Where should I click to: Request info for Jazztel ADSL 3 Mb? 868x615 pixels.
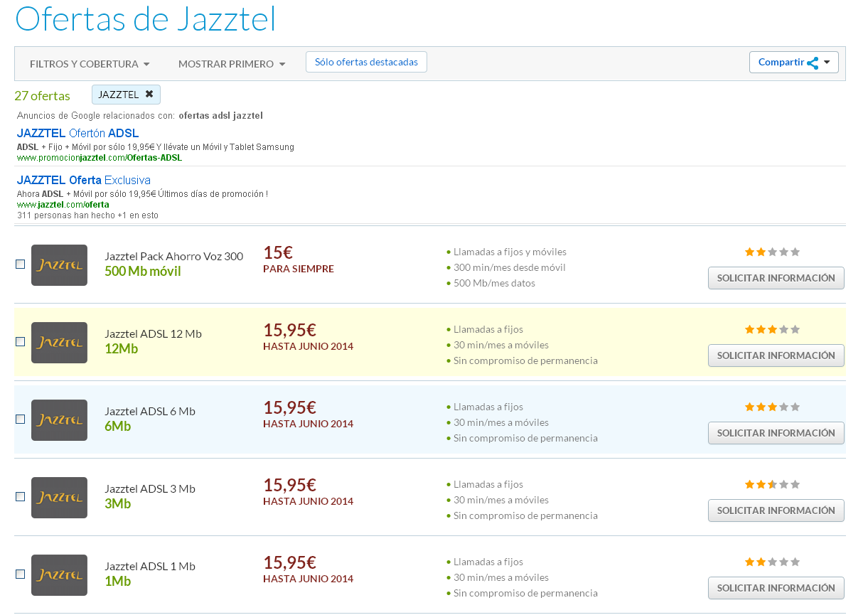coord(776,510)
